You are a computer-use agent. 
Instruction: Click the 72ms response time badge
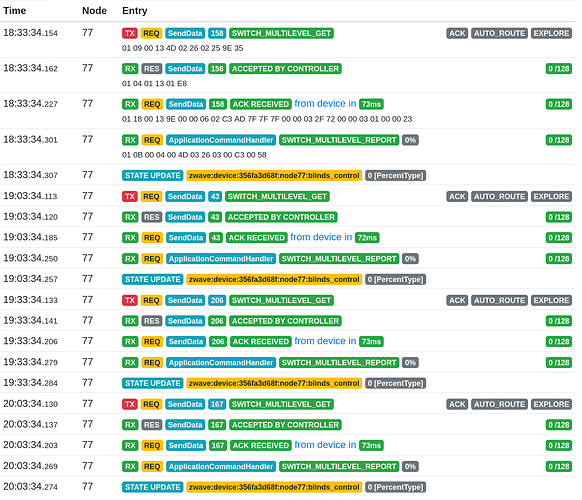point(367,238)
